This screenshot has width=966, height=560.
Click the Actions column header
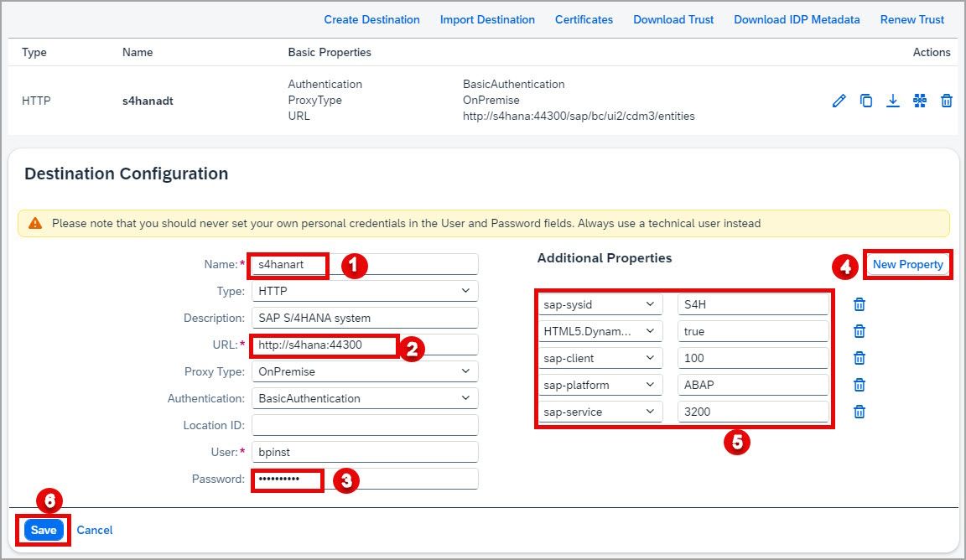(x=932, y=52)
